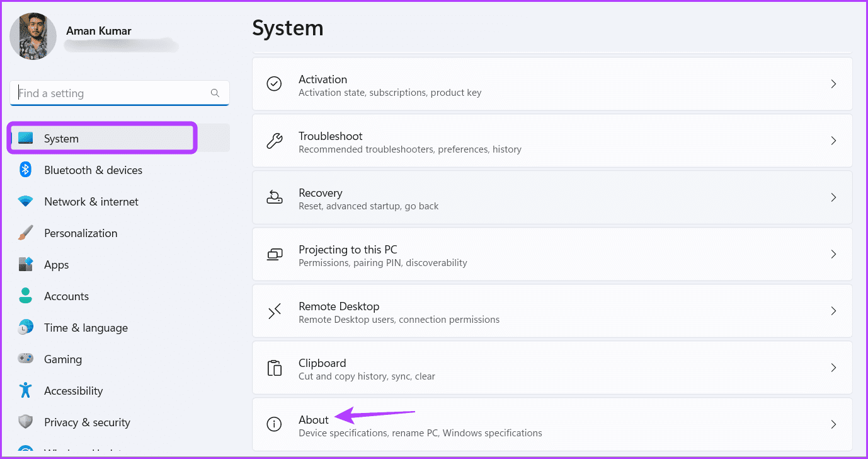Click the System monitor icon in sidebar
Viewport: 868px width, 459px height.
(26, 138)
